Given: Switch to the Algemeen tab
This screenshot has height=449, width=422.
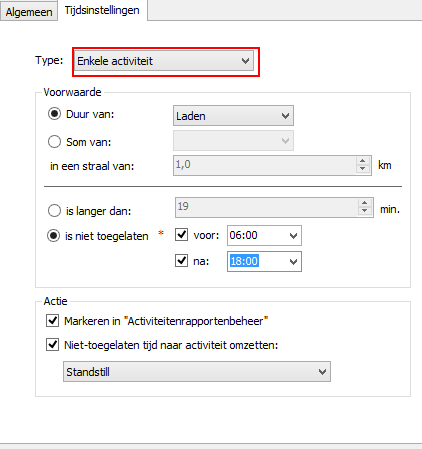Looking at the screenshot, I should [29, 12].
